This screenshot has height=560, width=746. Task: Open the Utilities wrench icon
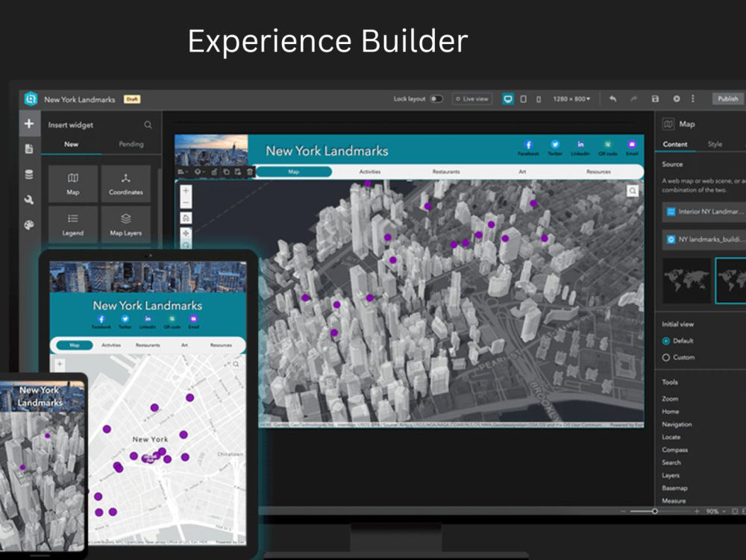point(29,200)
